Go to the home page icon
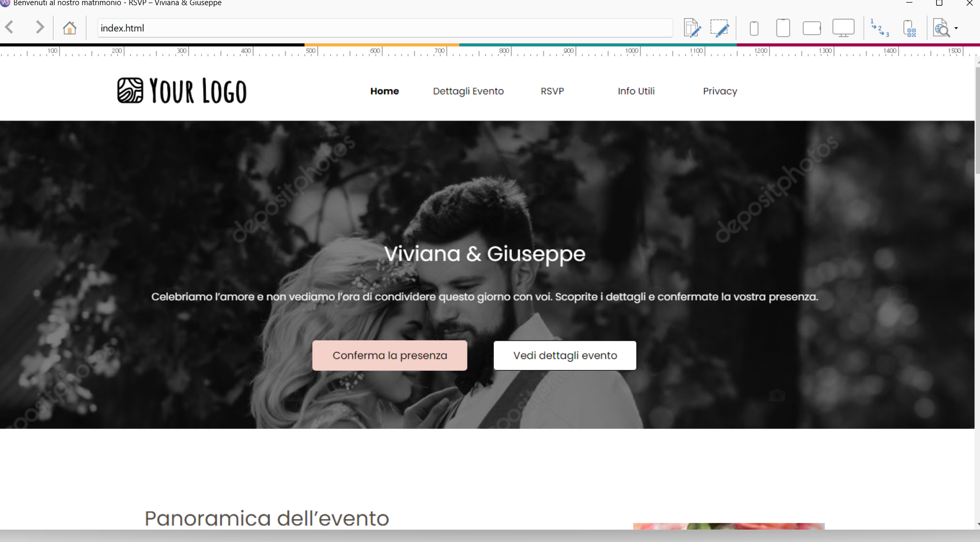 pos(70,28)
